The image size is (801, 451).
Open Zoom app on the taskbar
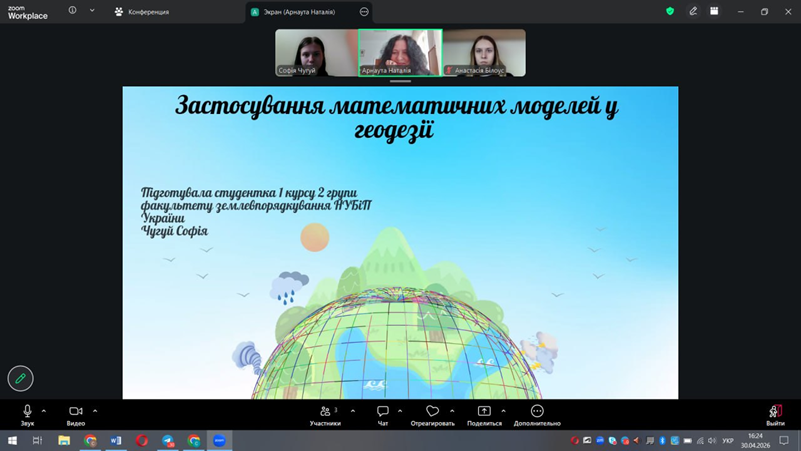point(219,440)
